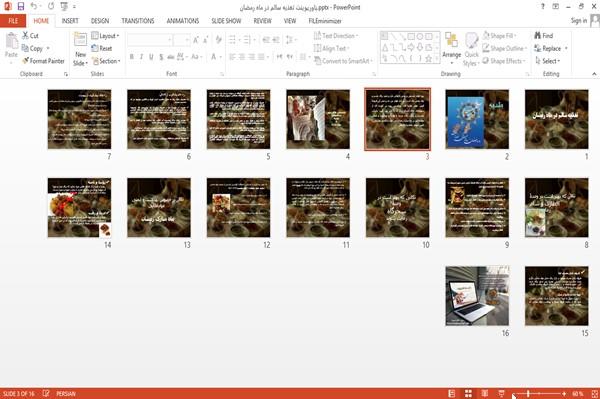Click the Sign in link
The image size is (600, 399).
579,21
